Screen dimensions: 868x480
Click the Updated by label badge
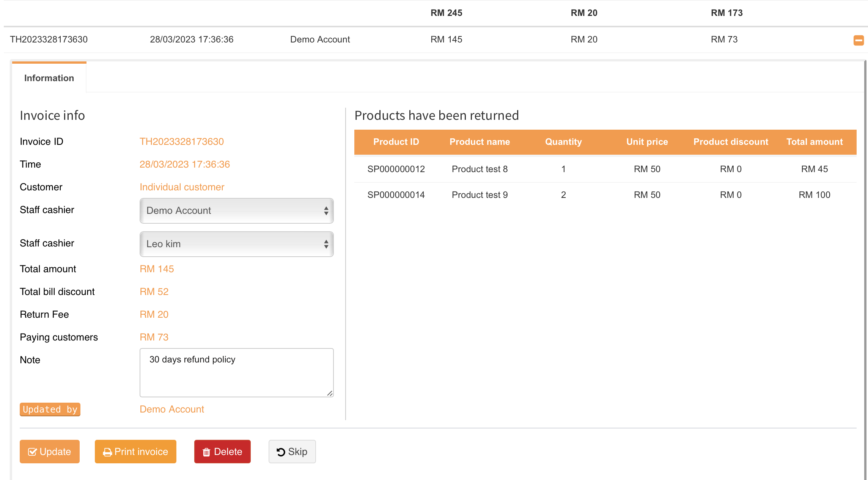(50, 409)
